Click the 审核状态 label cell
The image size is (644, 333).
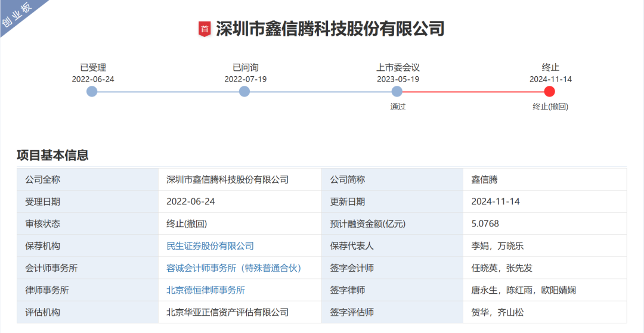pyautogui.click(x=88, y=224)
